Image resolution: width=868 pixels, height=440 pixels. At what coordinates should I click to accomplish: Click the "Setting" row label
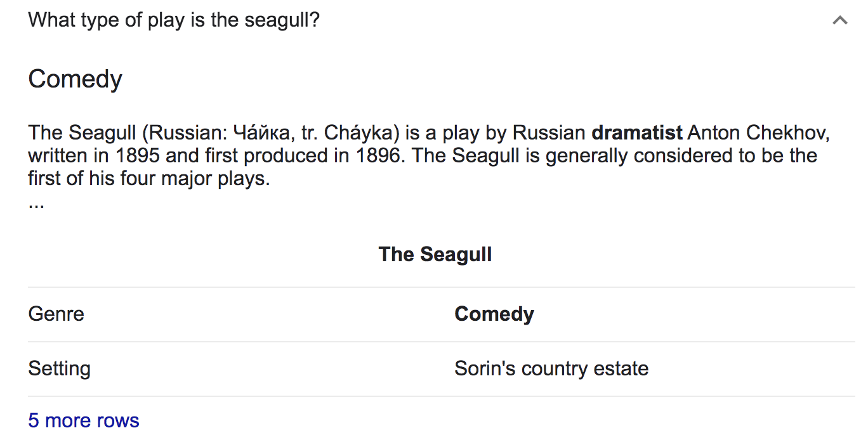click(x=60, y=368)
